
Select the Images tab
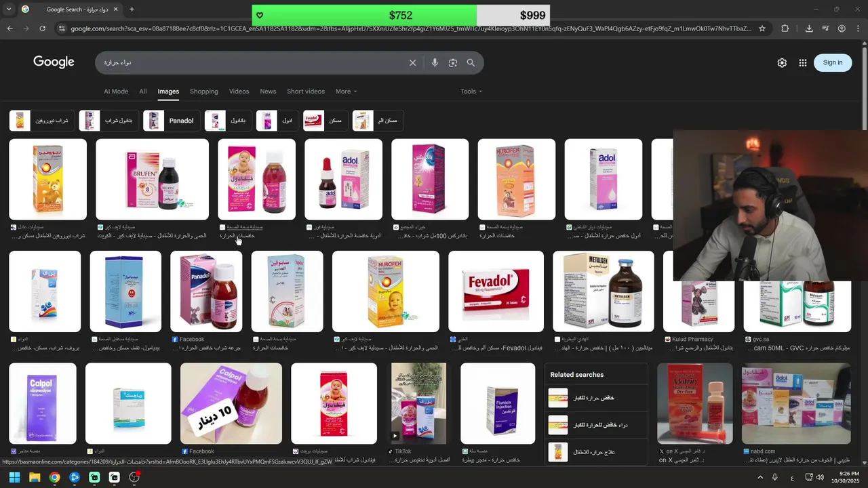tap(168, 91)
